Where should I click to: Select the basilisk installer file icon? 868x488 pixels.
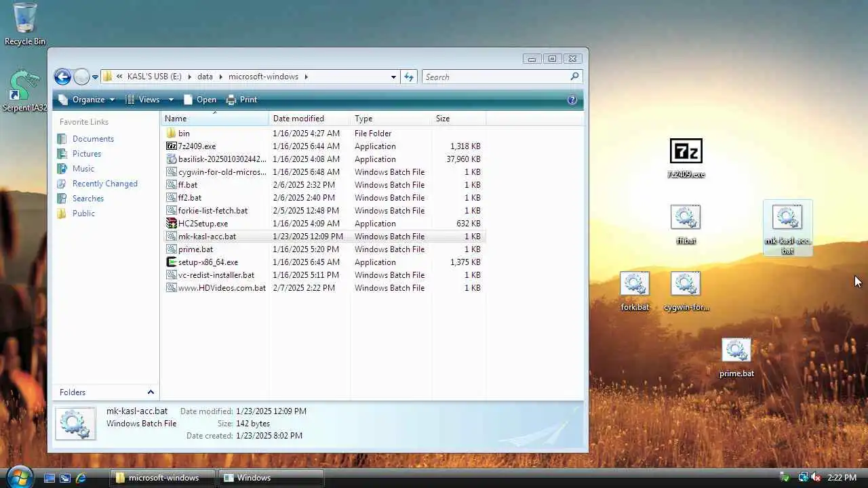[x=171, y=159]
